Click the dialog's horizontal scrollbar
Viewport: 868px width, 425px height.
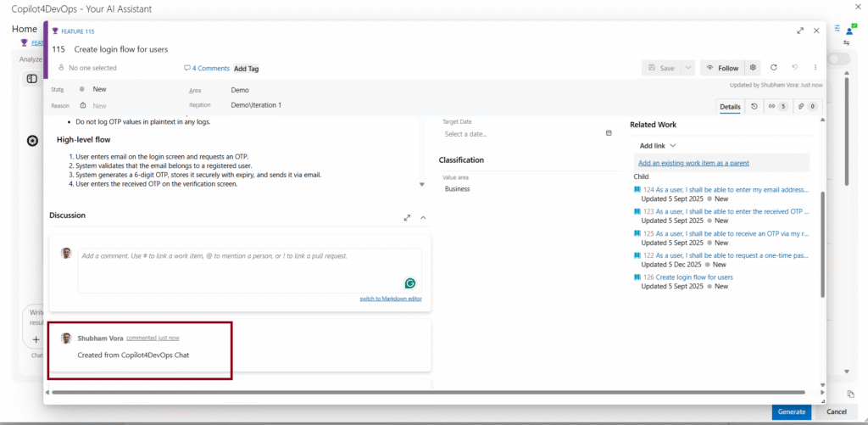coord(428,392)
